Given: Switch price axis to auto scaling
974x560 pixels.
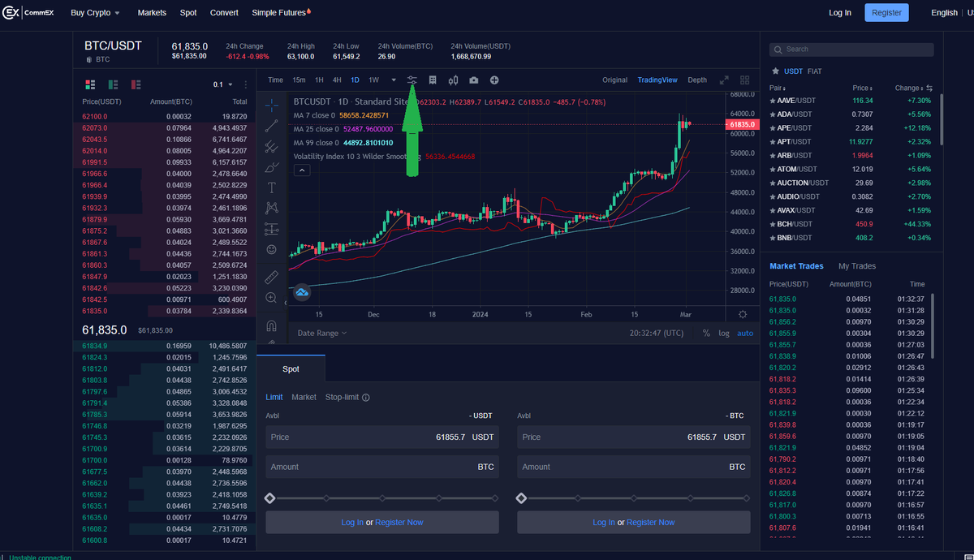Looking at the screenshot, I should pyautogui.click(x=745, y=333).
